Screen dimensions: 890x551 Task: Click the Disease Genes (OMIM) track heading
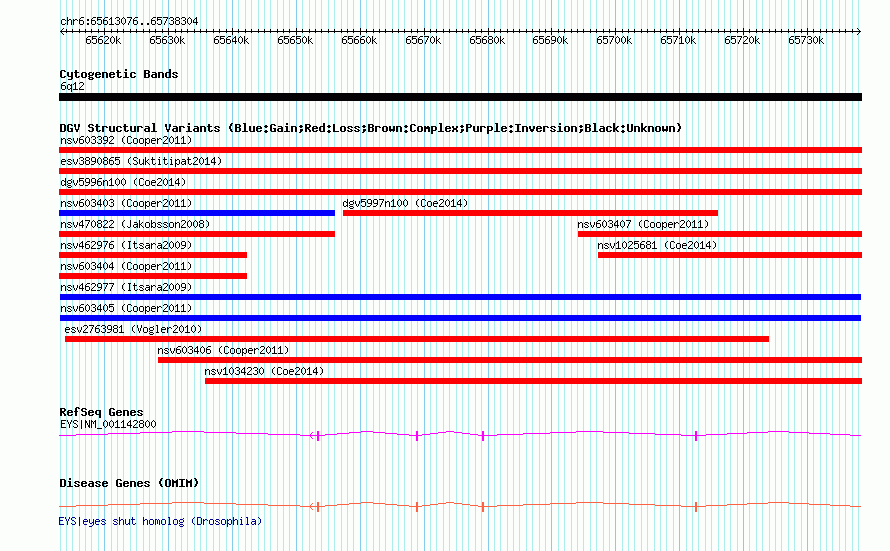(129, 483)
